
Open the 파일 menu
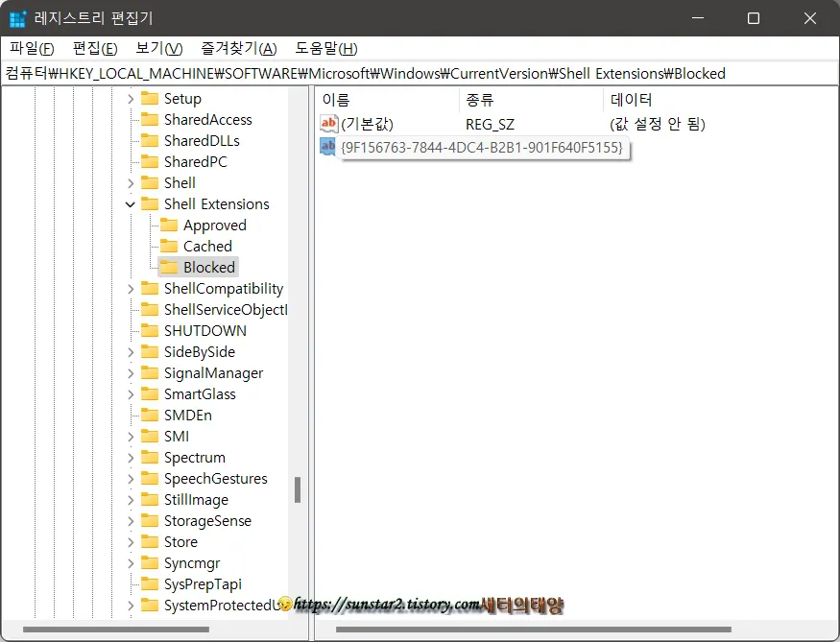pyautogui.click(x=30, y=48)
